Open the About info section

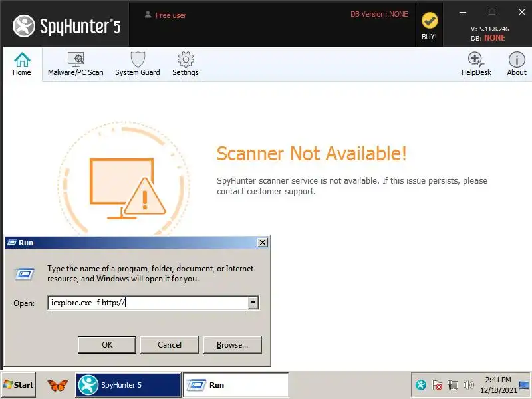click(517, 64)
